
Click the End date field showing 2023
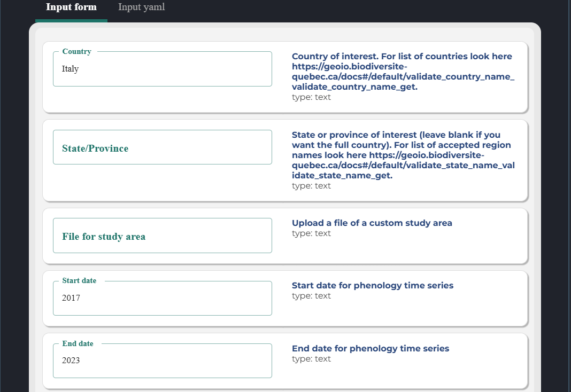click(x=163, y=360)
